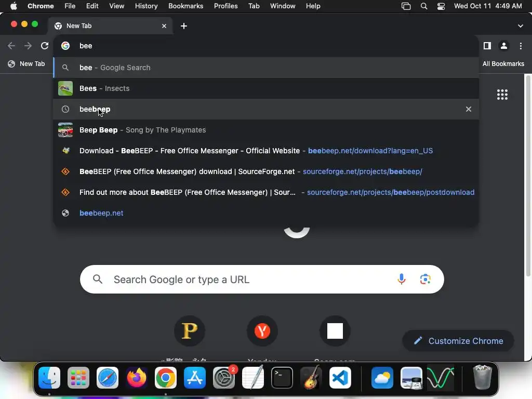This screenshot has width=532, height=399.
Task: Open Visual Studio Code from the dock
Action: 340,378
